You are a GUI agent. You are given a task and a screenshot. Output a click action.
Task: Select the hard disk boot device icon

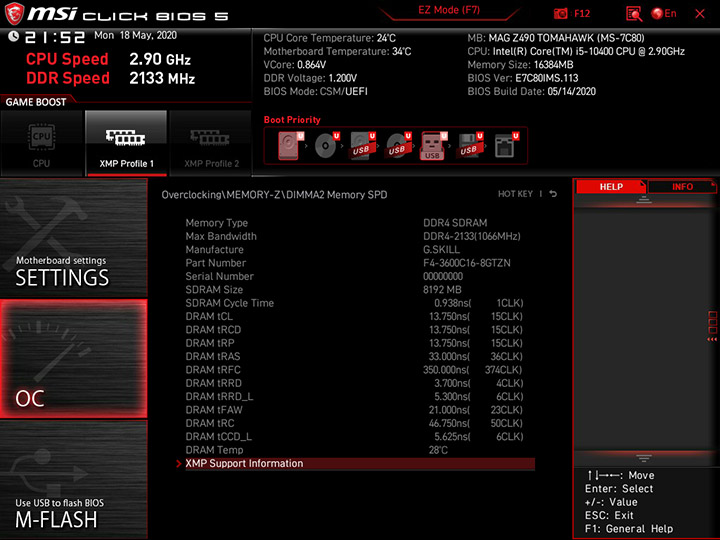pos(291,146)
